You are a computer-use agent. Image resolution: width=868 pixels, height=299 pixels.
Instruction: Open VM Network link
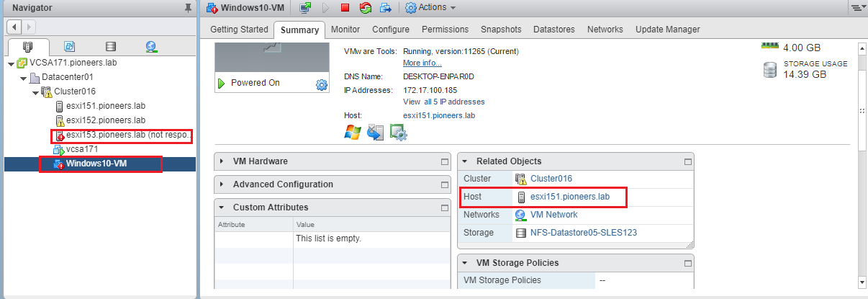point(554,215)
